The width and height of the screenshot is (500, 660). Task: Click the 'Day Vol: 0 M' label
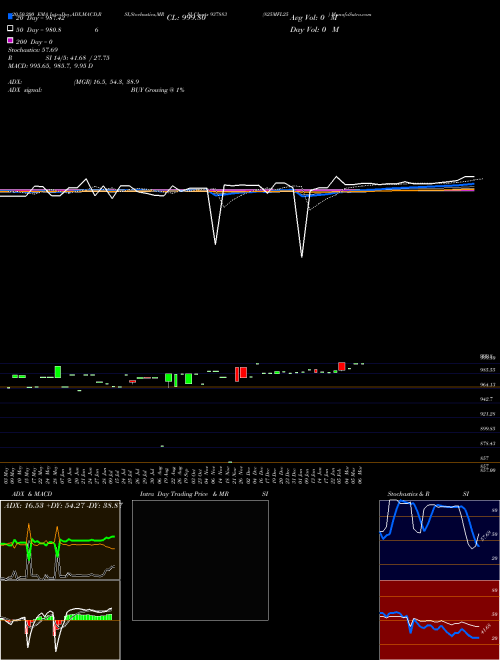click(314, 30)
